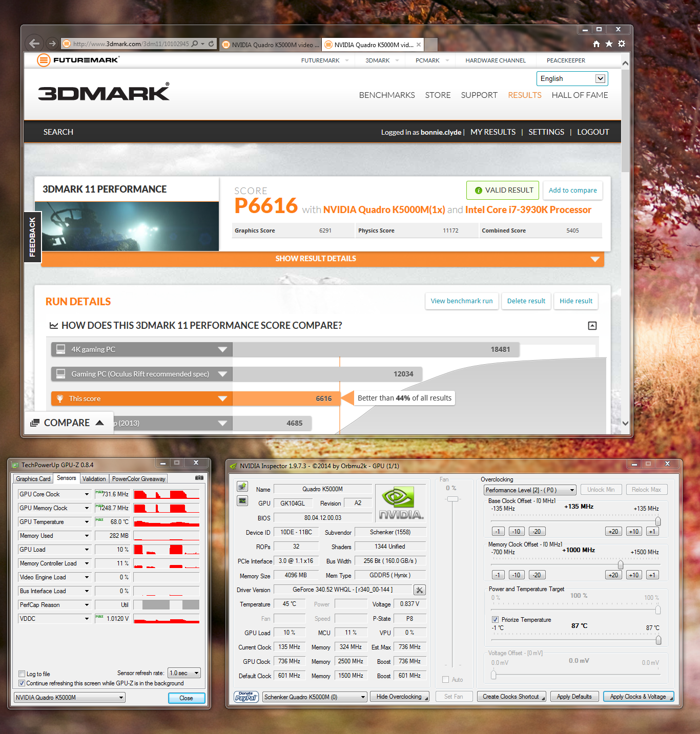700x734 pixels.
Task: Uncheck Priorize Temperature checkbox
Action: tap(495, 620)
